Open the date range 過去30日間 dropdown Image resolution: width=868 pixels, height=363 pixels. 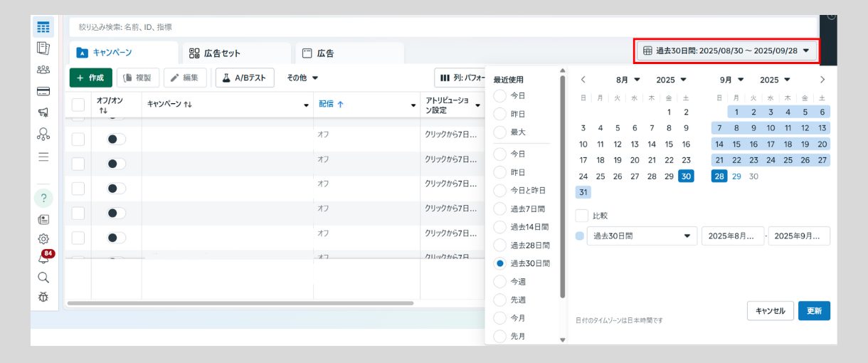coord(726,51)
